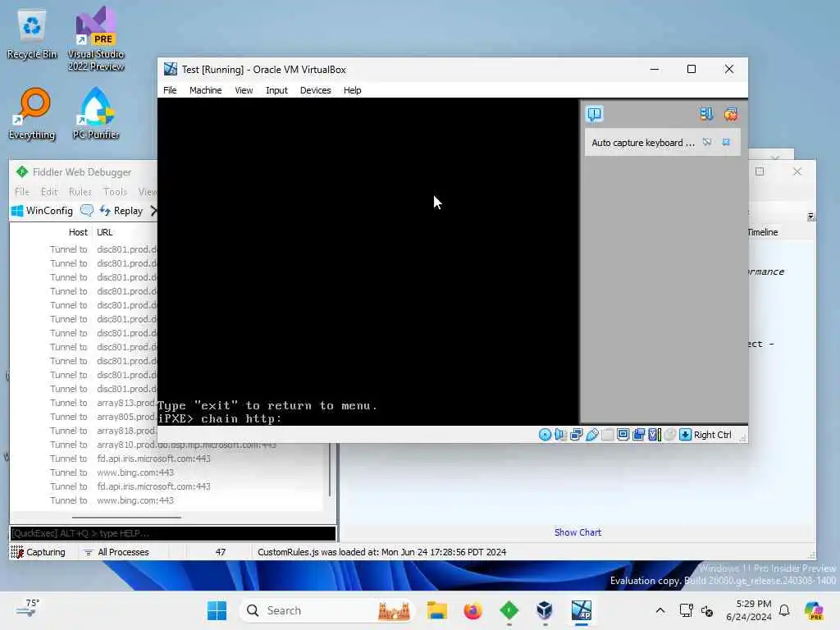Viewport: 840px width, 630px height.
Task: Click the keyboard capture arrow icon beside Right Ctrl
Action: click(685, 435)
